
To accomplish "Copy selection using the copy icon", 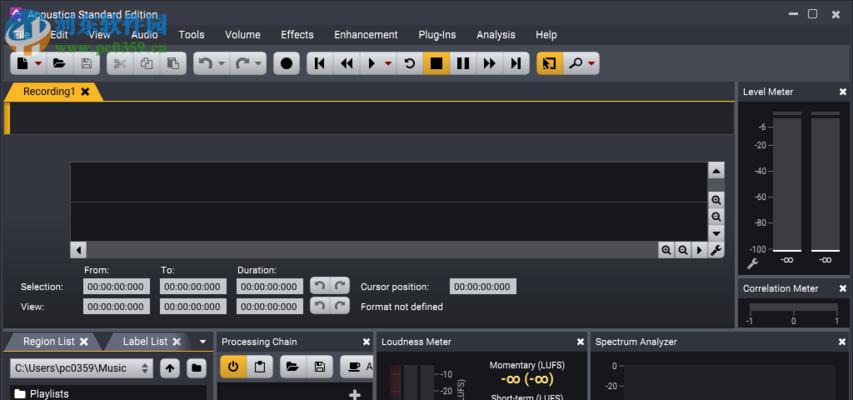I will 146,64.
